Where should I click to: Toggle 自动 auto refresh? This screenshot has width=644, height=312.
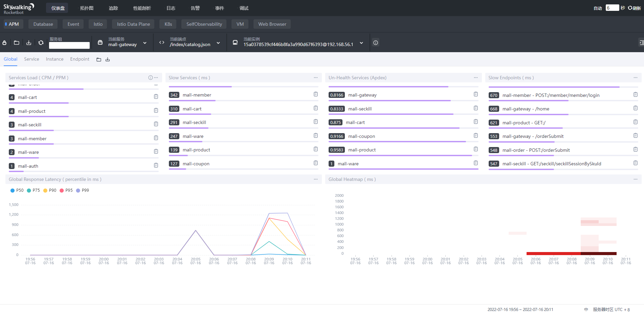coord(598,8)
